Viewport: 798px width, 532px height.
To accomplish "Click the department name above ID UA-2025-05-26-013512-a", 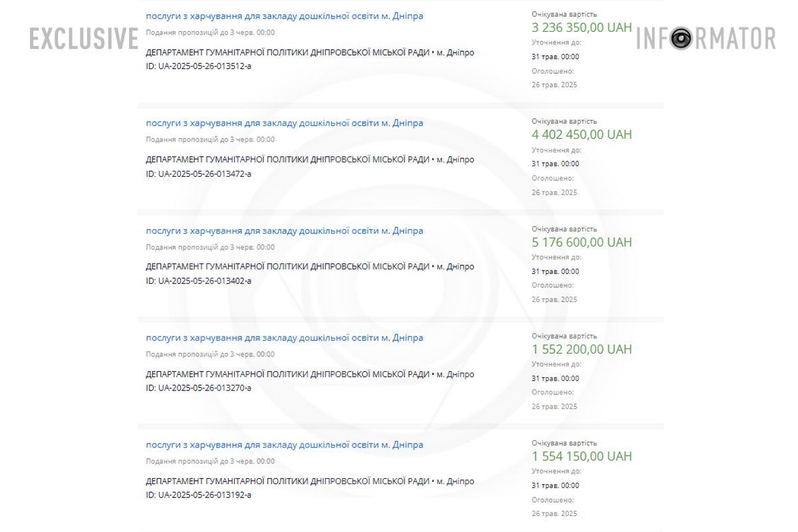I will click(287, 53).
